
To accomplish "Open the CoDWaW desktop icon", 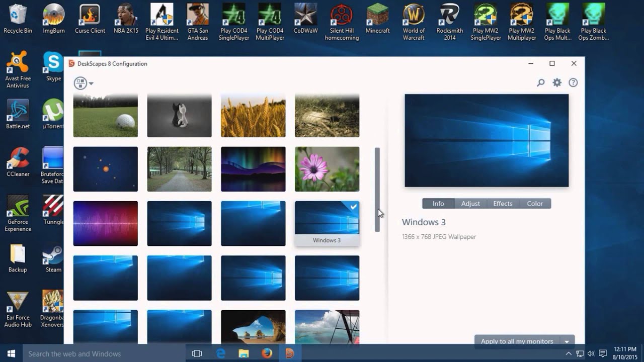I will [306, 19].
